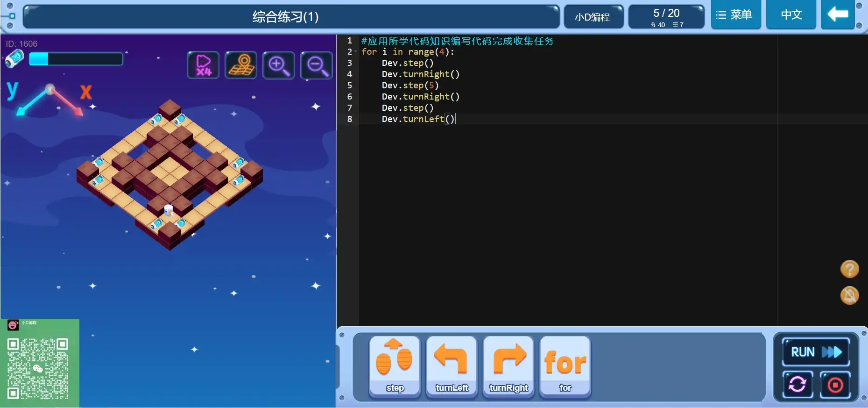
Task: Open the 5 / 20 level progress selector
Action: pyautogui.click(x=666, y=17)
